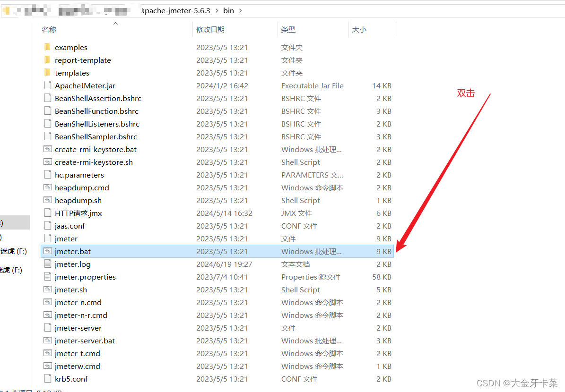
Task: Click date 2023/7/4 10:41 of jmeter.properties
Action: click(x=222, y=277)
